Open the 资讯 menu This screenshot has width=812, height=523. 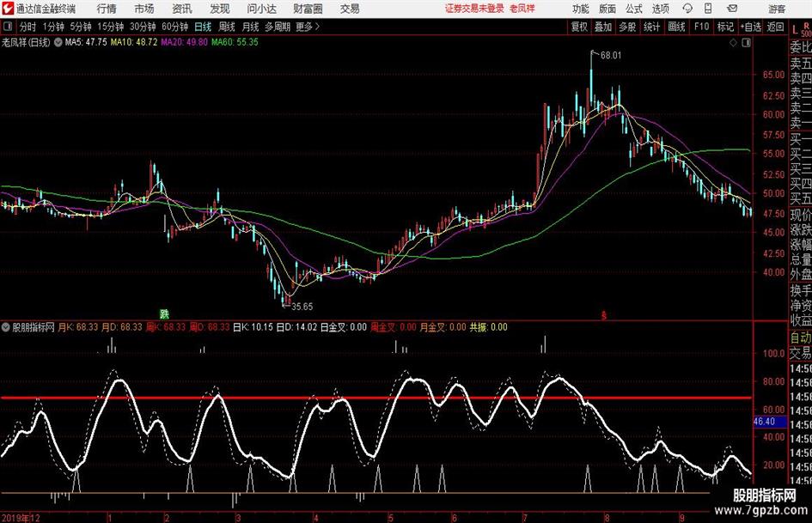coord(182,9)
